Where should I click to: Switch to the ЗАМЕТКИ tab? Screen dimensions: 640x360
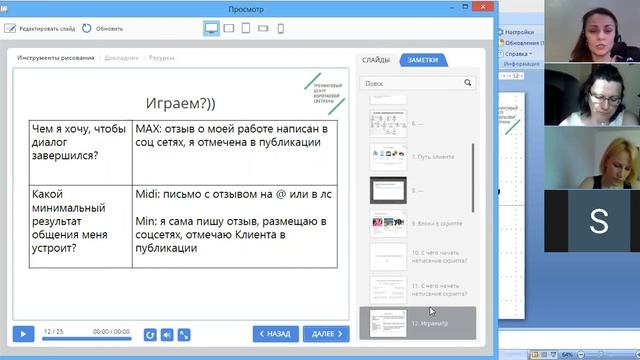coord(423,60)
